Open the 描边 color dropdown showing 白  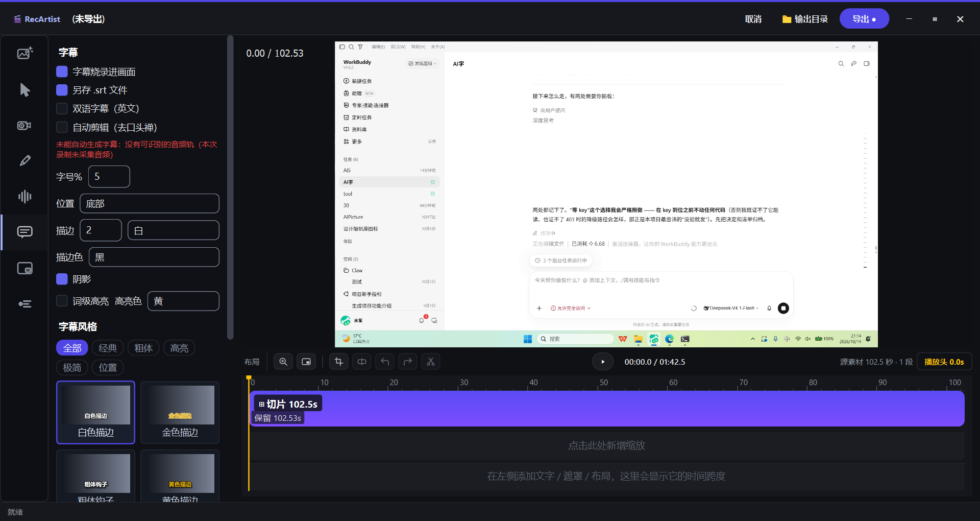174,230
